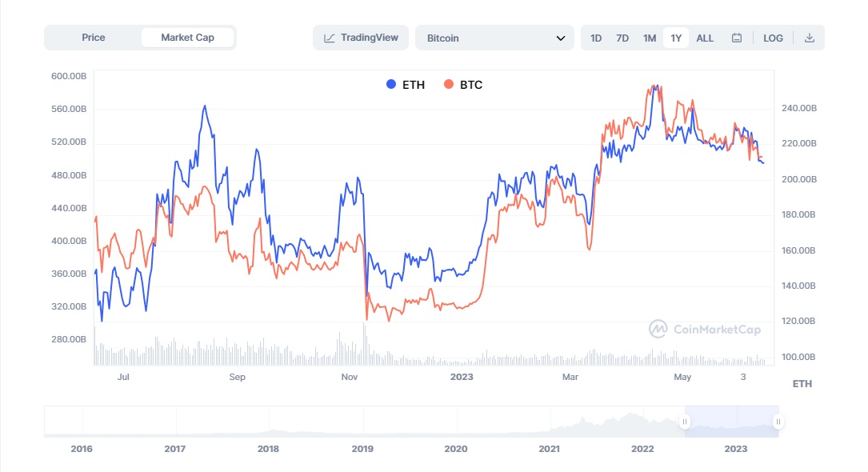Choose the 1M time range
868x472 pixels.
point(650,38)
